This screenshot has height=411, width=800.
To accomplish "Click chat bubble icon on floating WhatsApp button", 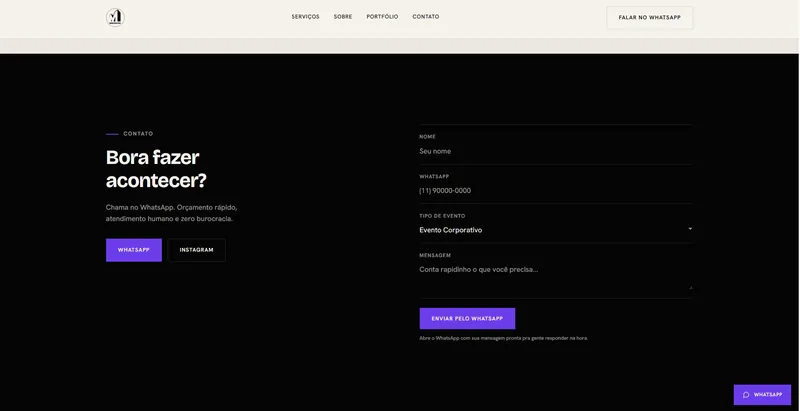I will (x=746, y=395).
